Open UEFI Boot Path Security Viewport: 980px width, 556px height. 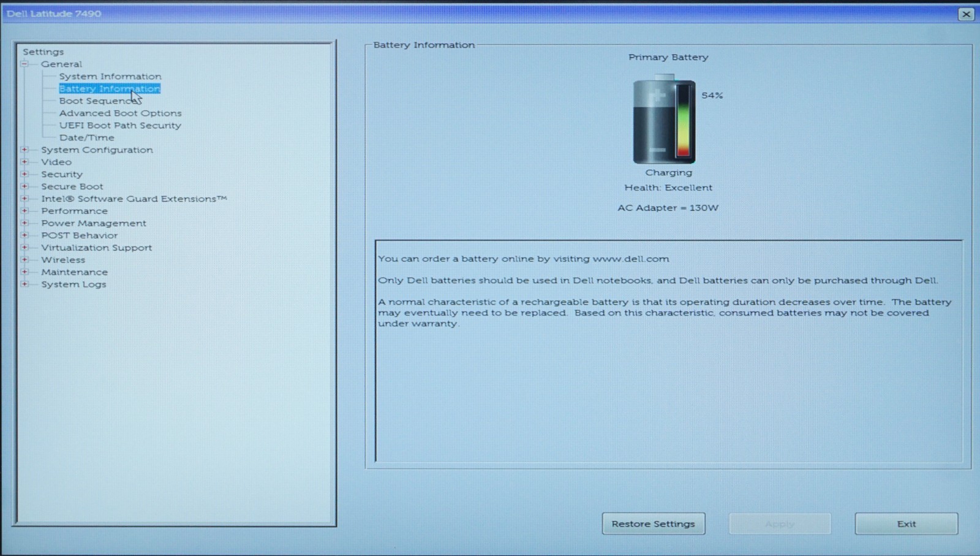[120, 126]
